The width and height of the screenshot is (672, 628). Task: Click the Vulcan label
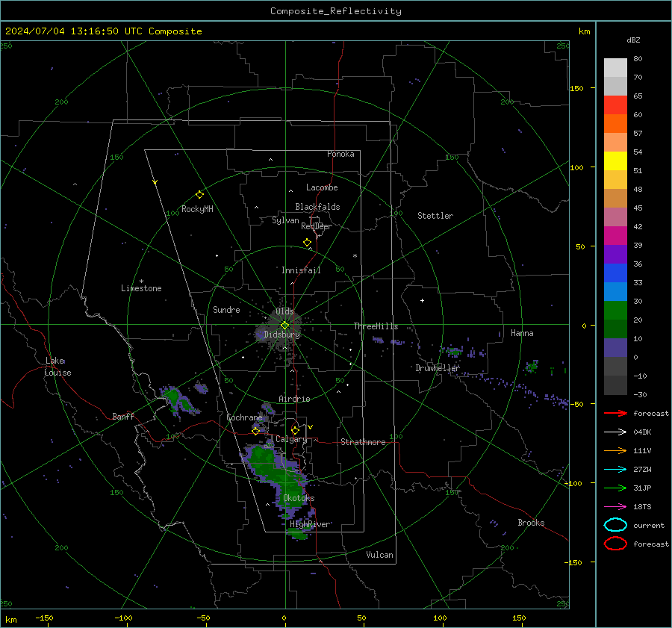point(379,555)
